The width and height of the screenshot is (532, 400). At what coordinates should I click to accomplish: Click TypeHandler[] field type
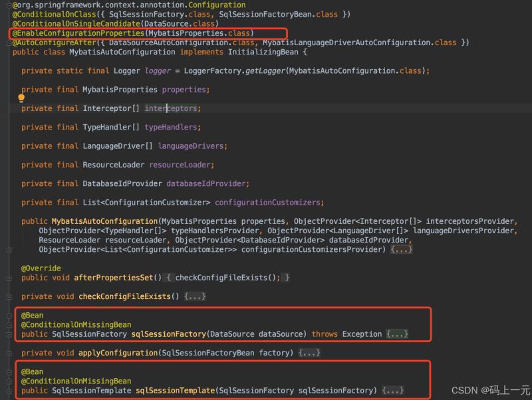pyautogui.click(x=111, y=128)
